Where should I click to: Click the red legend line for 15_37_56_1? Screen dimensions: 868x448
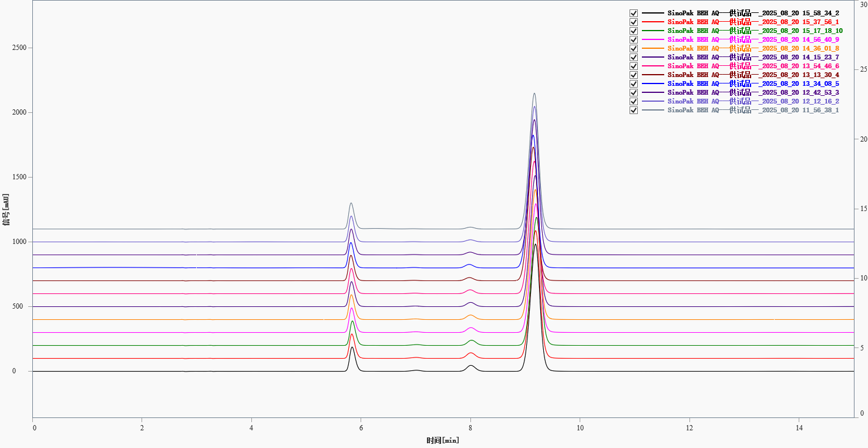653,22
